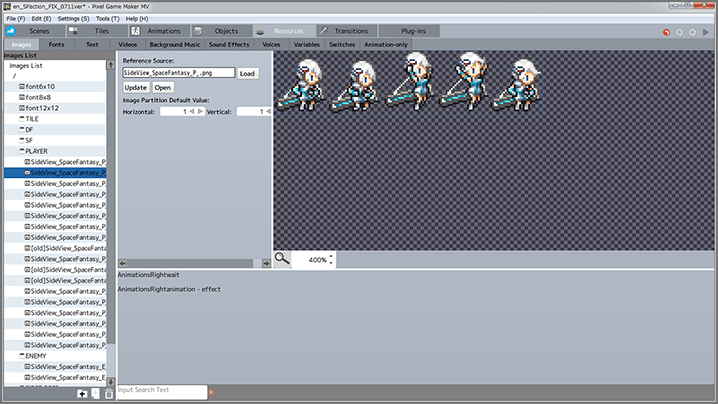Switch to the Background Music subtab
The image size is (718, 404).
175,45
